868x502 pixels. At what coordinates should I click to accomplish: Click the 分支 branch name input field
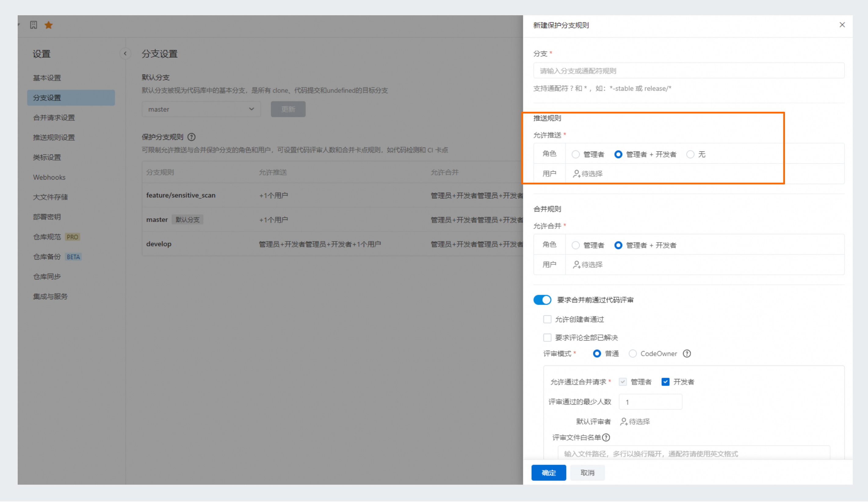(x=689, y=71)
